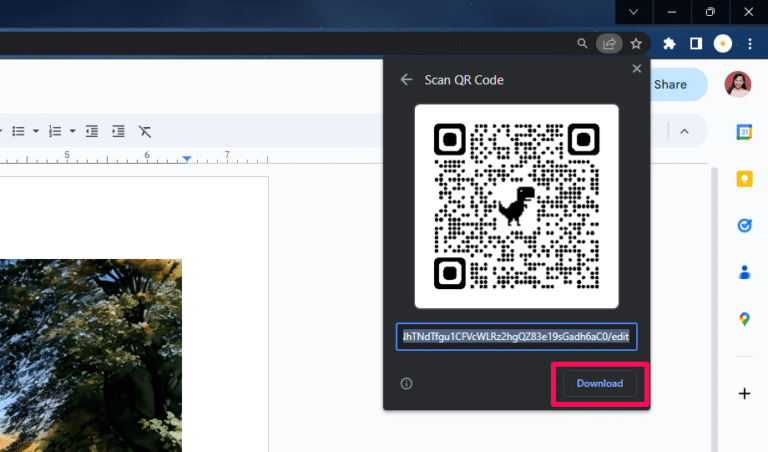768x452 pixels.
Task: Click the bulleted list icon
Action: point(18,131)
